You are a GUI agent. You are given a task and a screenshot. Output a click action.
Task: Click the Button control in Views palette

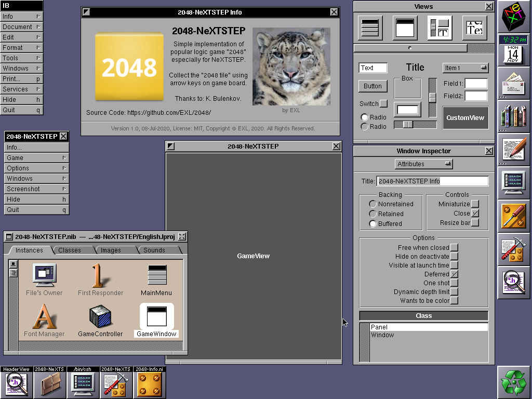[x=373, y=86]
